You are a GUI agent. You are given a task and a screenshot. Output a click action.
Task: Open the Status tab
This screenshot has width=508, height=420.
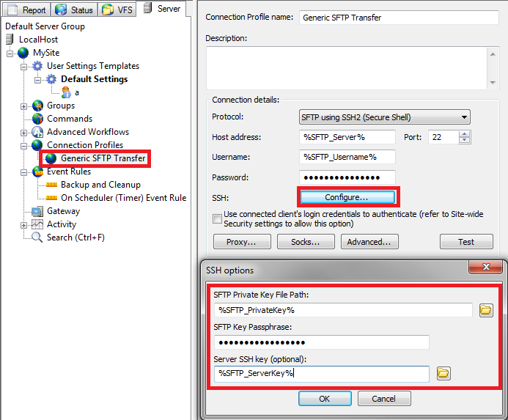click(x=74, y=10)
